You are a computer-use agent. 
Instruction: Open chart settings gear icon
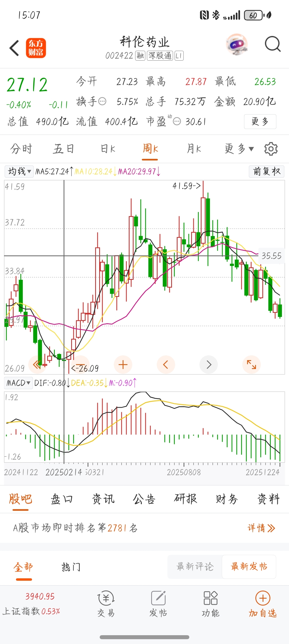[x=271, y=149]
